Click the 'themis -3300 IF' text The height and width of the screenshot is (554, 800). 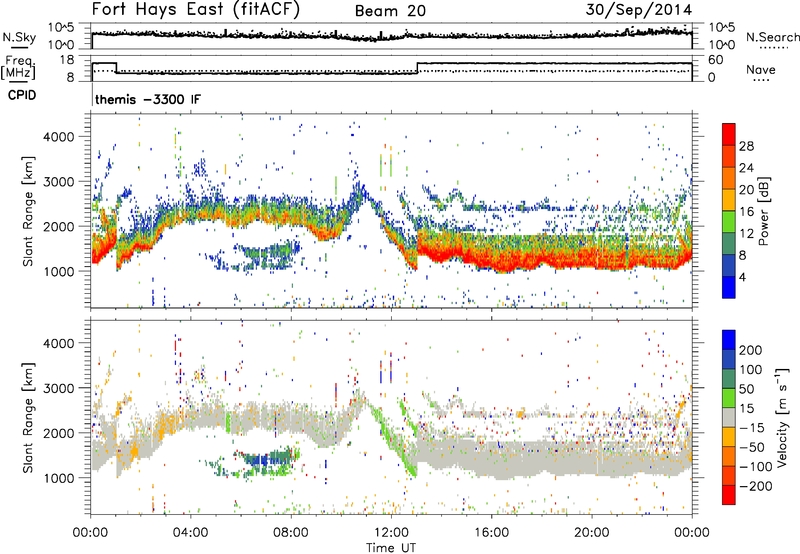coord(148,99)
